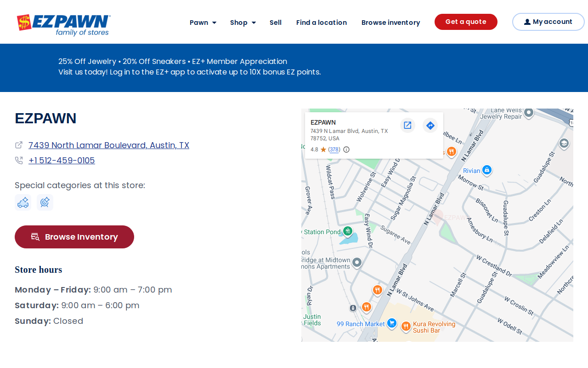The width and height of the screenshot is (588, 368).
Task: Select the Lane Wells Jewelry Repair marker
Action: coord(529,113)
